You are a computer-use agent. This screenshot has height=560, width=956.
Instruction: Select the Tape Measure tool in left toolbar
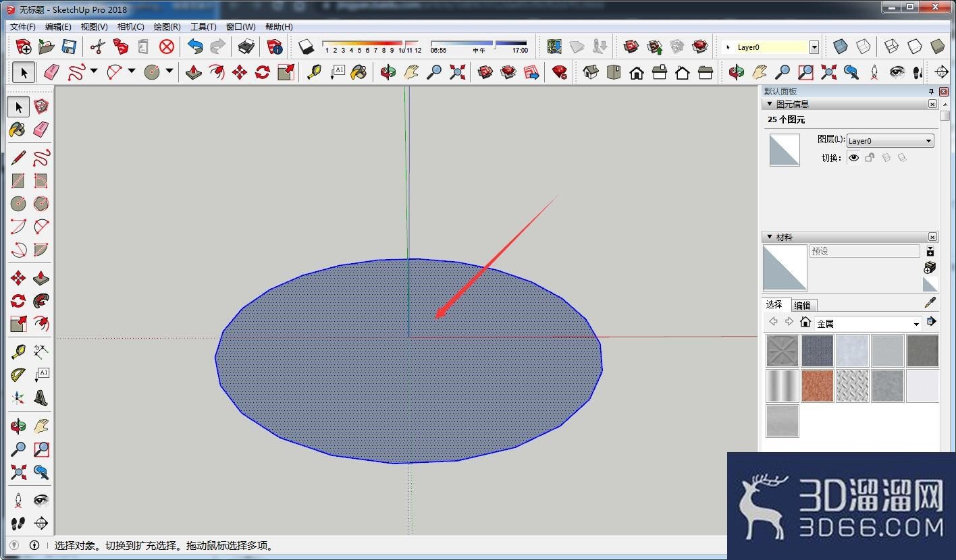point(18,352)
